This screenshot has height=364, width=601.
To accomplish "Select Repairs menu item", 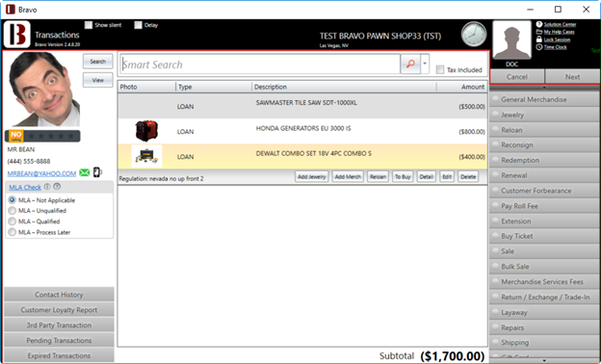I will pos(544,327).
